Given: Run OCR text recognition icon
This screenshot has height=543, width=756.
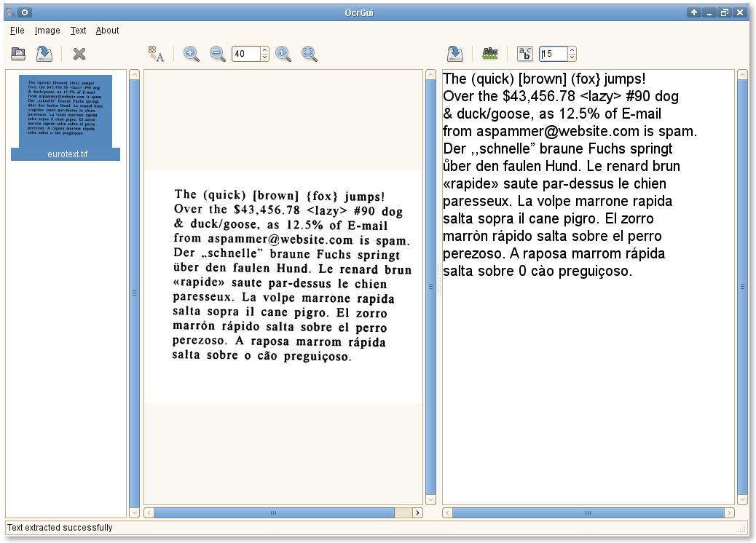Looking at the screenshot, I should click(156, 53).
